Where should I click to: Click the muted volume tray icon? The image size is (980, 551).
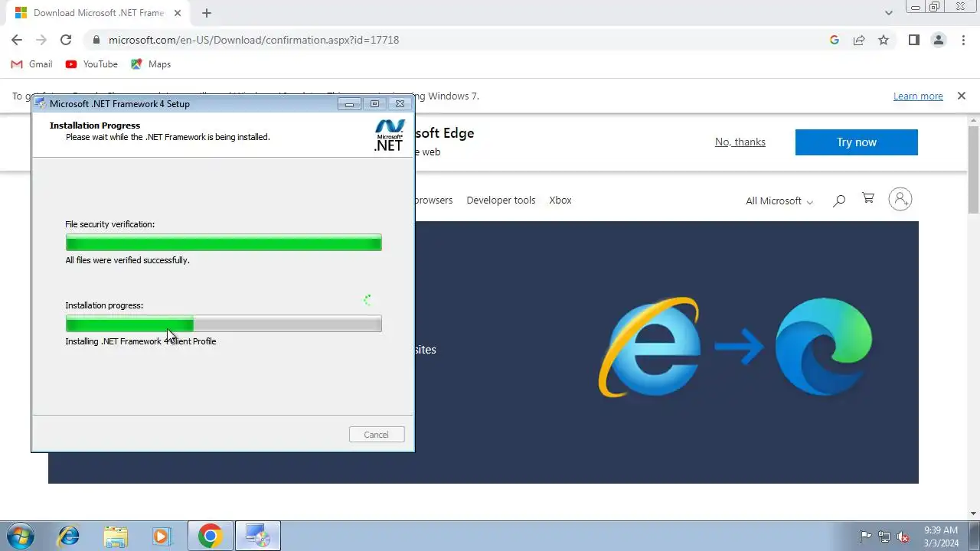click(903, 536)
